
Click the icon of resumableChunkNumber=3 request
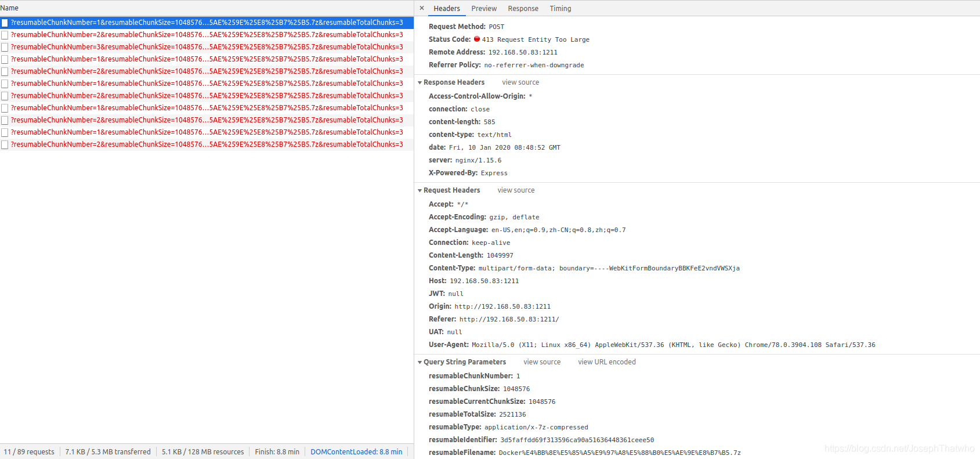[x=5, y=47]
